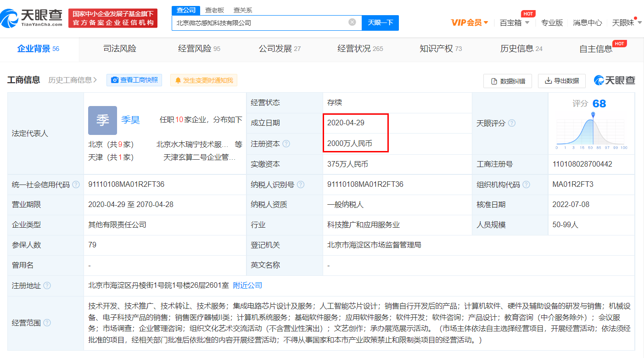This screenshot has height=358, width=644.
Task: Select the establishment date 2020-04-29
Action: (346, 123)
